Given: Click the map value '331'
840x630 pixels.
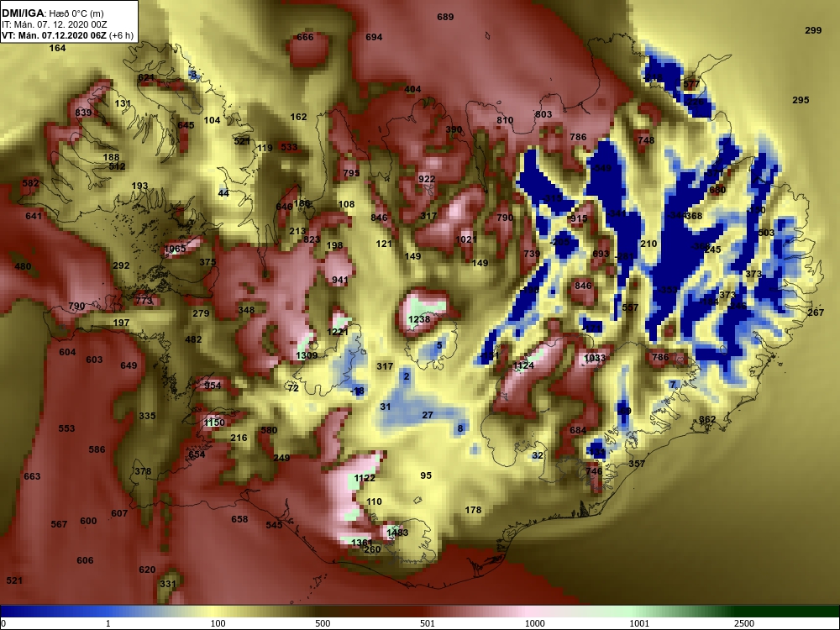Looking at the screenshot, I should [168, 585].
